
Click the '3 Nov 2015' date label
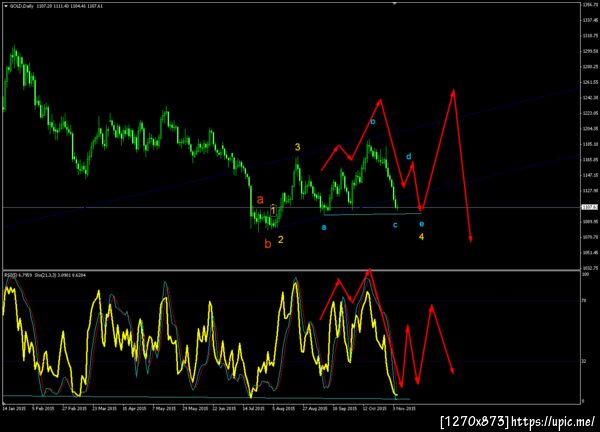pos(404,409)
